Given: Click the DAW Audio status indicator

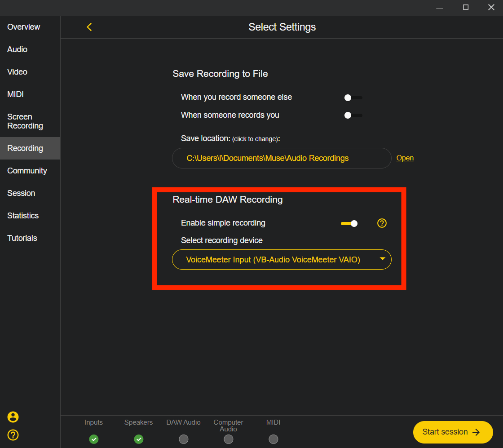Looking at the screenshot, I should click(x=183, y=439).
